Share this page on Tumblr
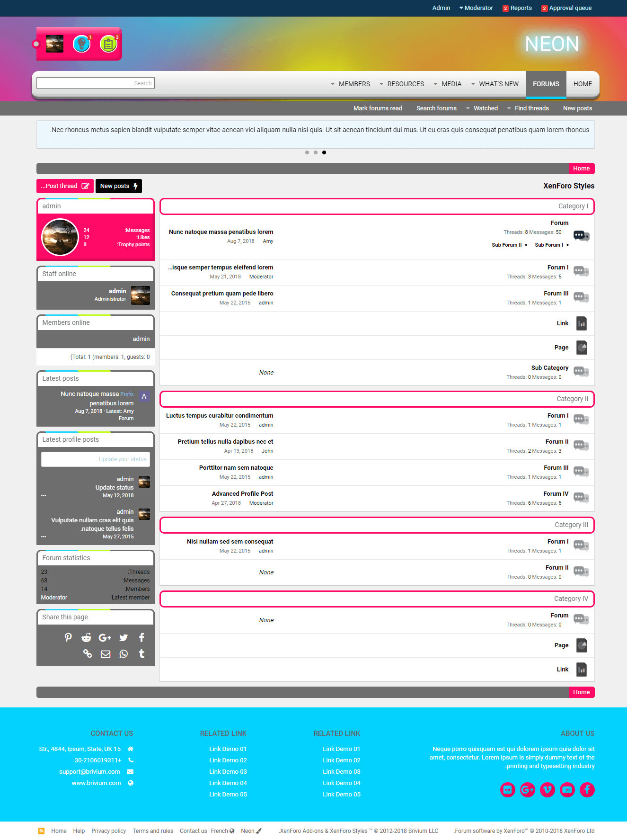Screen dimensions: 627x840 click(141, 654)
